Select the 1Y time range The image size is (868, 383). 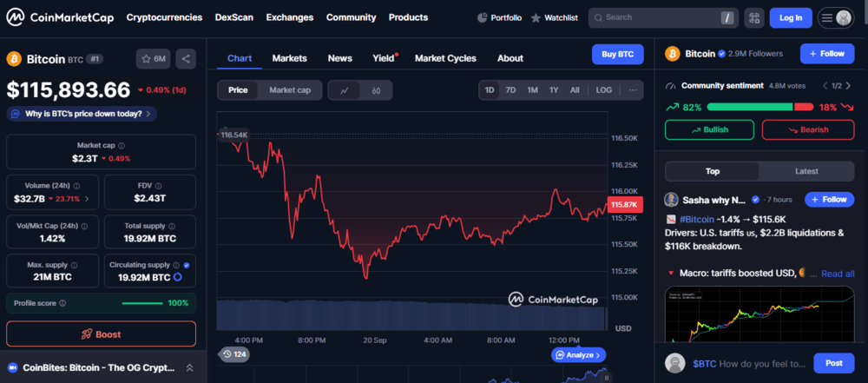(x=554, y=89)
